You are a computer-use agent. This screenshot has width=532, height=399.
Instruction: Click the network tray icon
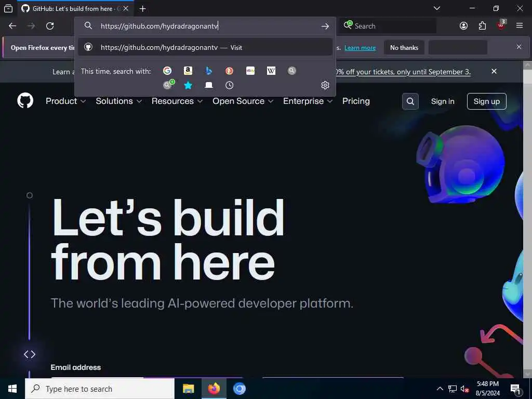(x=453, y=389)
